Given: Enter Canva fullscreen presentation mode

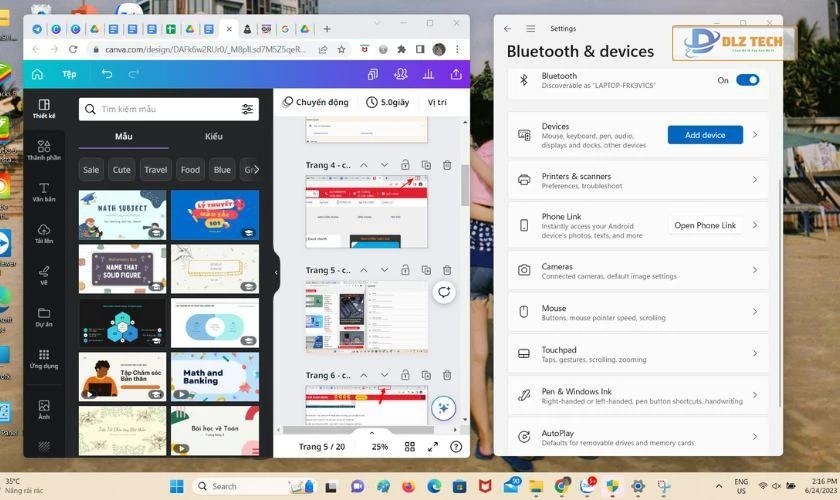Looking at the screenshot, I should pyautogui.click(x=433, y=446).
